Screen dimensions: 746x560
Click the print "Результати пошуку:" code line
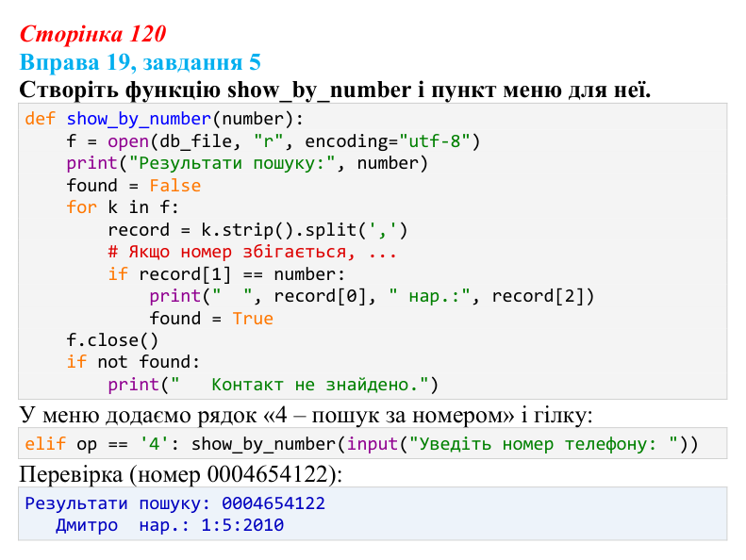(247, 163)
